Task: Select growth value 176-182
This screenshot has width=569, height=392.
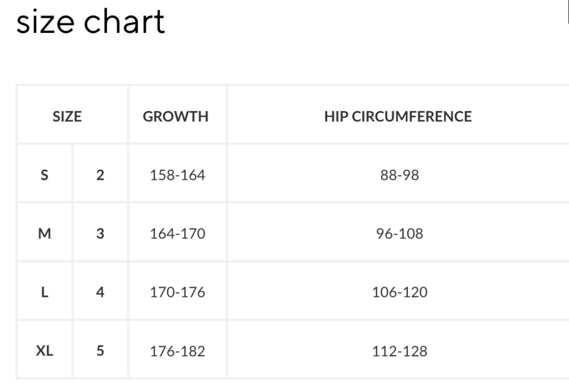Action: [x=178, y=351]
